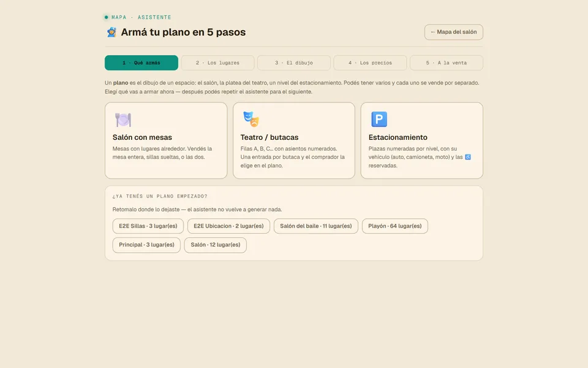Select the Teatro / butacas card
The image size is (588, 368).
tap(294, 140)
